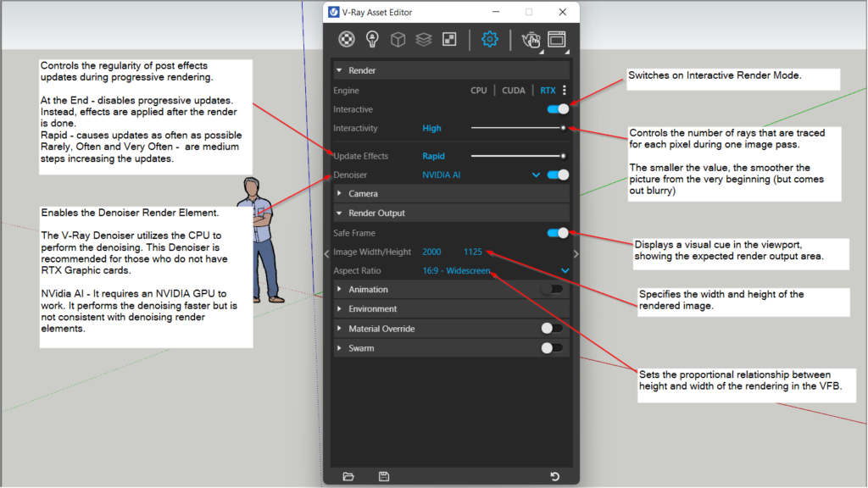Viewport: 868px width, 488px height.
Task: Toggle the Interactive render switch
Action: [x=558, y=109]
